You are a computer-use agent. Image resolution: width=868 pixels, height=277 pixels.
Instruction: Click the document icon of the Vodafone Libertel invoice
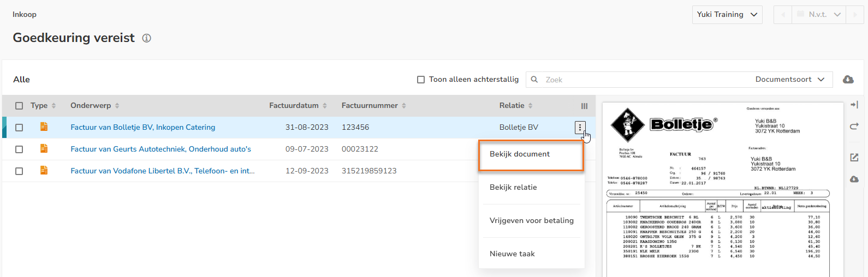44,171
